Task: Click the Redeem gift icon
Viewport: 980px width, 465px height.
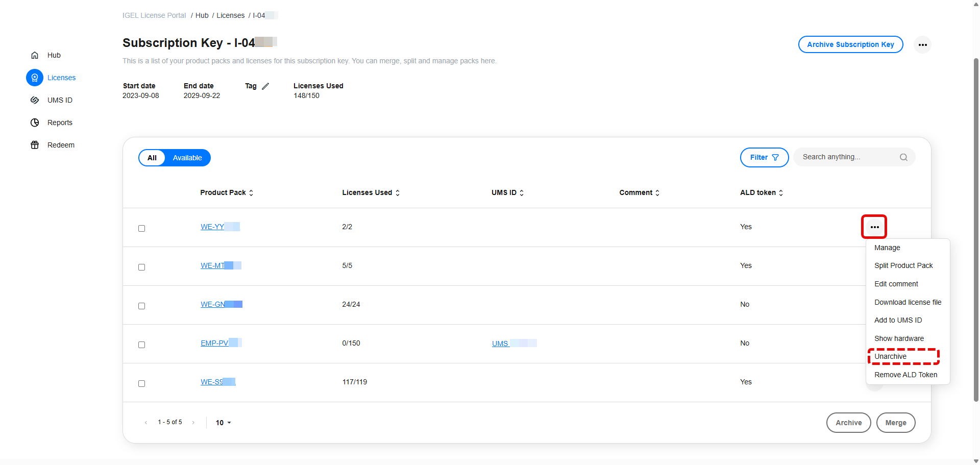Action: (x=34, y=145)
